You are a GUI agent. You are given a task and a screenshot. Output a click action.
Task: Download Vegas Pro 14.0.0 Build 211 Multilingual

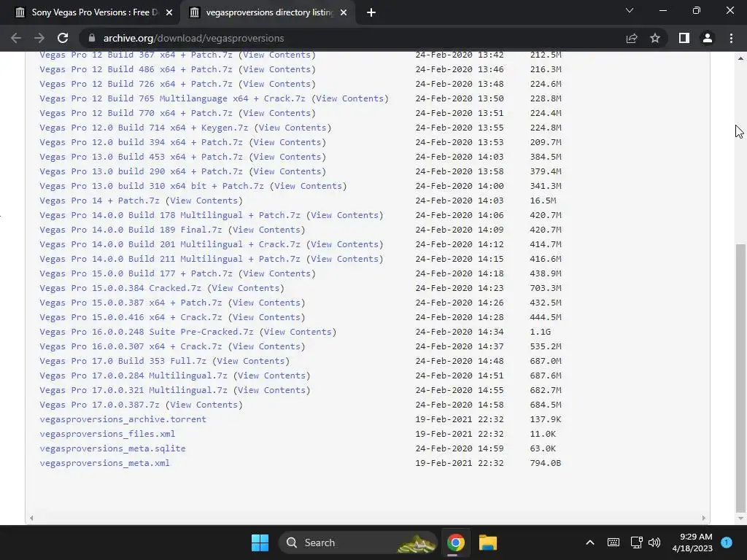[x=170, y=259]
